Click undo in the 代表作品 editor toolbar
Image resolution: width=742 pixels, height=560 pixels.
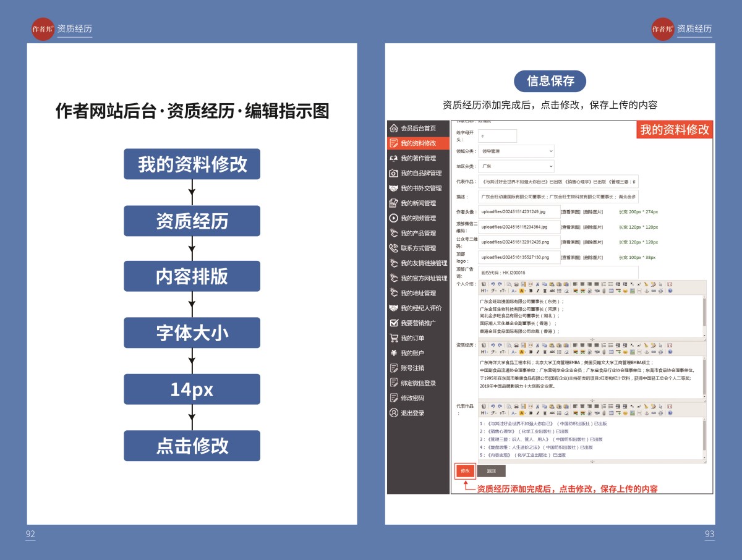[492, 405]
